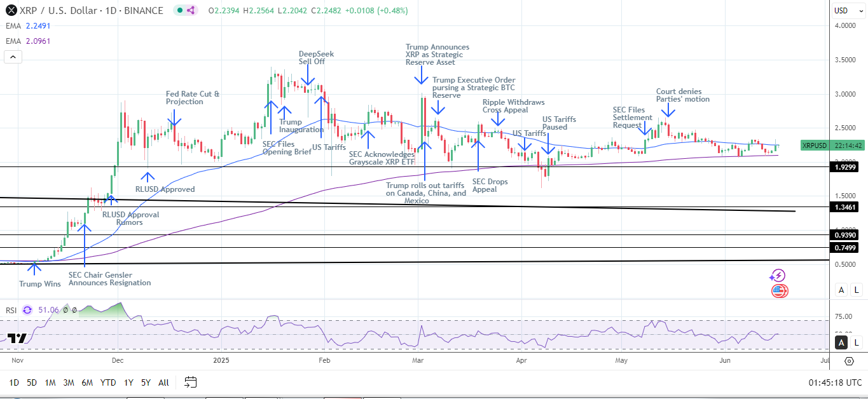Click 'Fed Rate Cut & Projection' annotation
The image size is (868, 399).
[193, 98]
